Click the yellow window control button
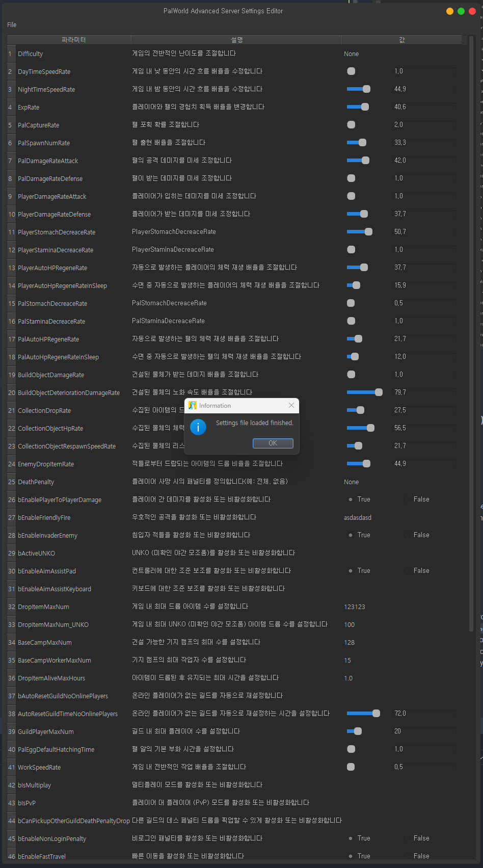Viewport: 483px width, 868px height. pyautogui.click(x=449, y=11)
